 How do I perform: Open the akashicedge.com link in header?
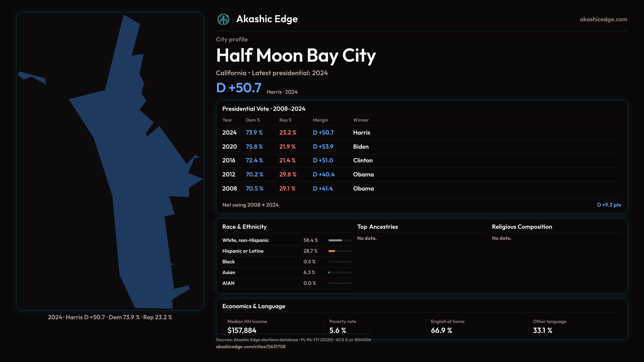603,19
